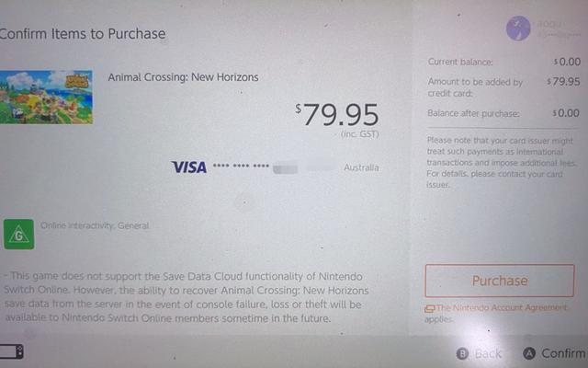This screenshot has width=588, height=368.
Task: Click the green G classification rating icon
Action: 19,234
